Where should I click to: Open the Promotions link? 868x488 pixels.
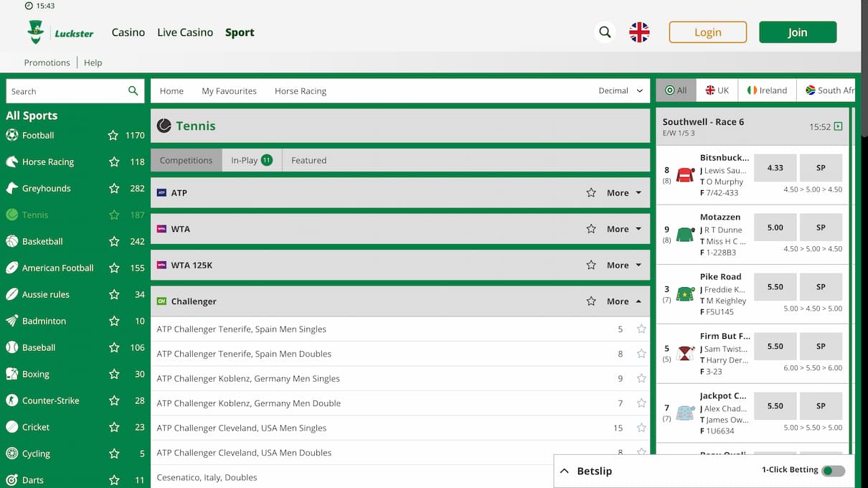47,62
